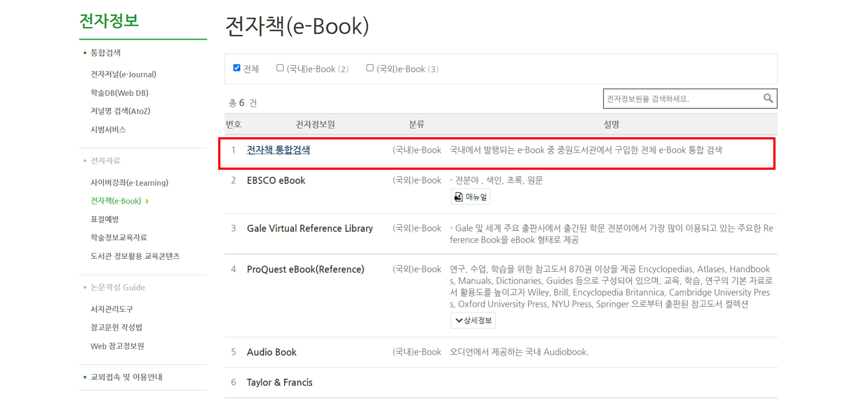Open ProQuest eBook(Reference) link
This screenshot has width=868, height=416.
305,269
